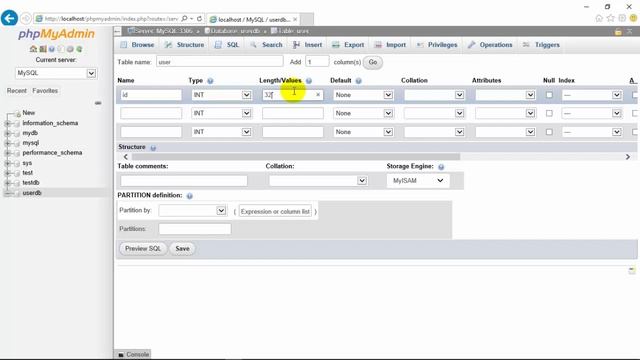Open Attributes dropdown for id row
This screenshot has height=360, width=640.
coord(505,95)
